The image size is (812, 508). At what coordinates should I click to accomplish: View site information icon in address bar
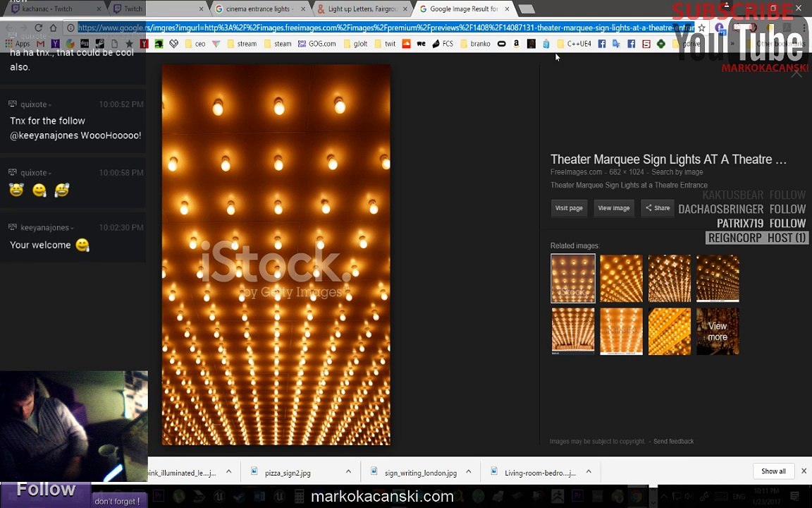pos(70,28)
